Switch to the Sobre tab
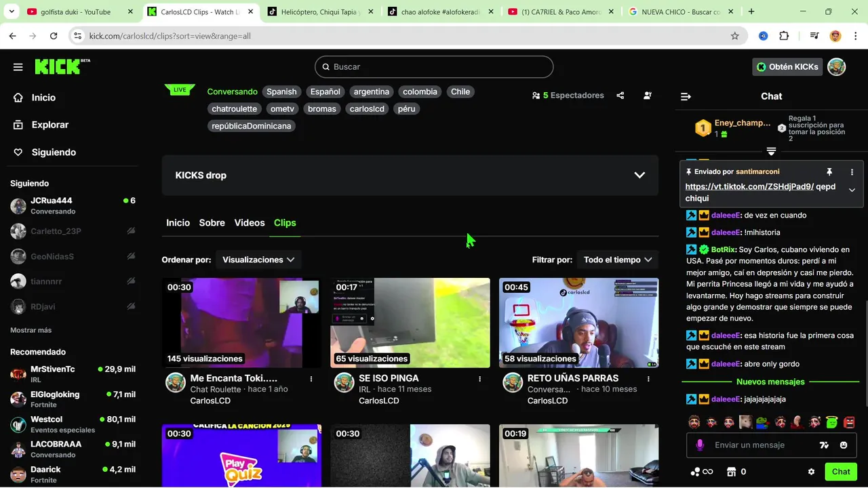This screenshot has width=868, height=488. [212, 222]
